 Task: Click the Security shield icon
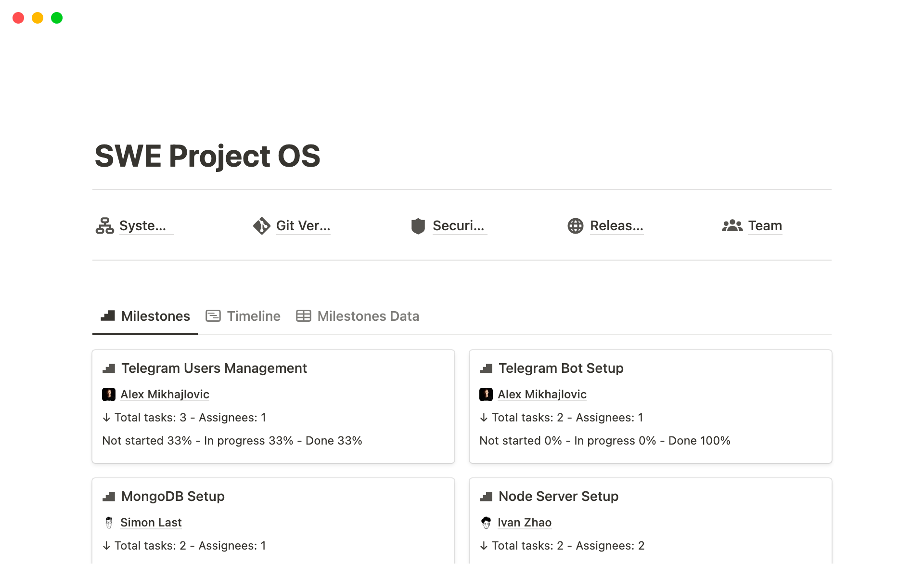(418, 225)
